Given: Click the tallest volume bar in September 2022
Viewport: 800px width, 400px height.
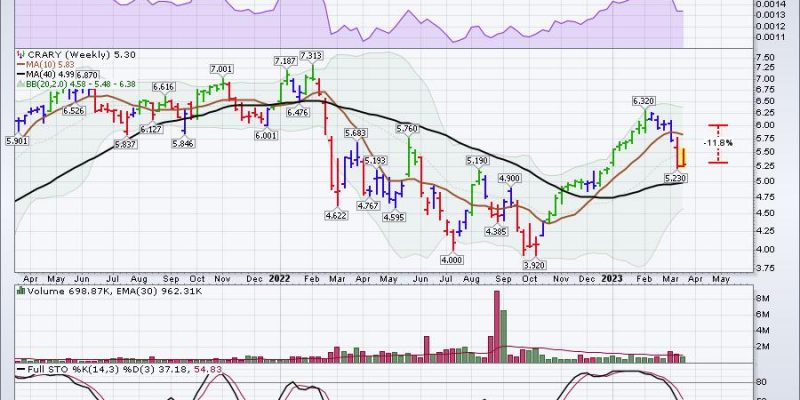Looking at the screenshot, I should point(496,327).
